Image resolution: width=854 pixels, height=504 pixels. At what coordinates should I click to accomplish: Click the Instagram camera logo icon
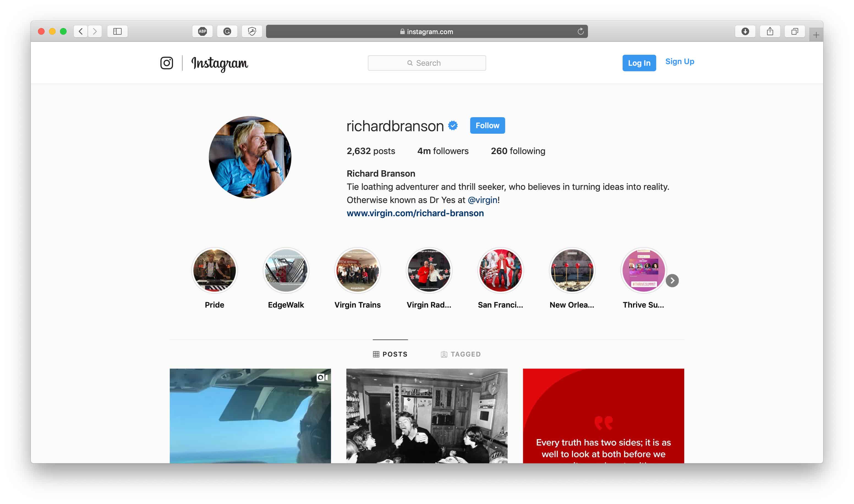pyautogui.click(x=166, y=63)
